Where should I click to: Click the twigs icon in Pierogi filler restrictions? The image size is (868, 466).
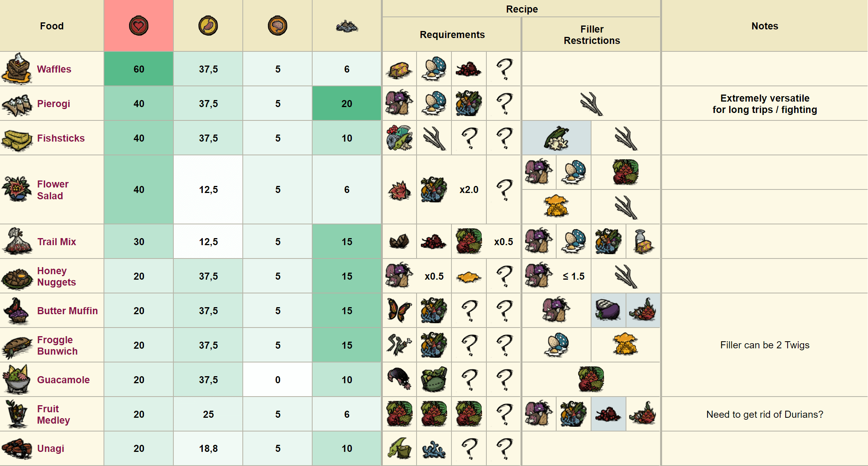point(591,104)
